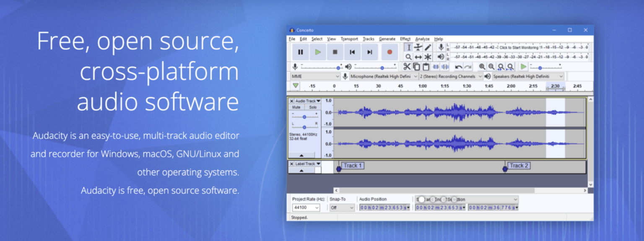Screen dimensions: 644x241
Task: Open the Effect menu
Action: pyautogui.click(x=405, y=39)
